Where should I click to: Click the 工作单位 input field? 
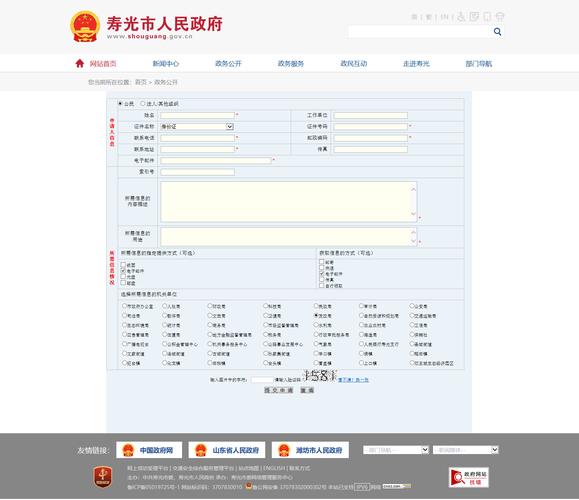pos(371,115)
